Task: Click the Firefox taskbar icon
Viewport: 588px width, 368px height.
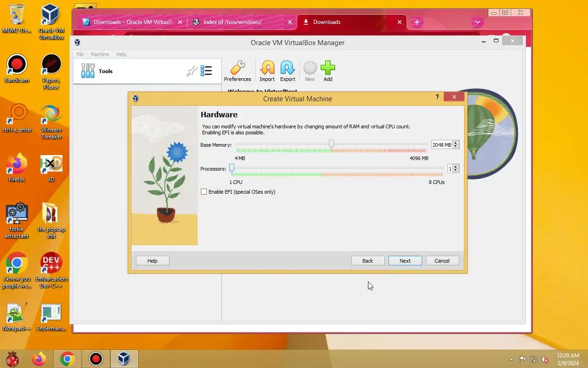Action: click(x=39, y=359)
